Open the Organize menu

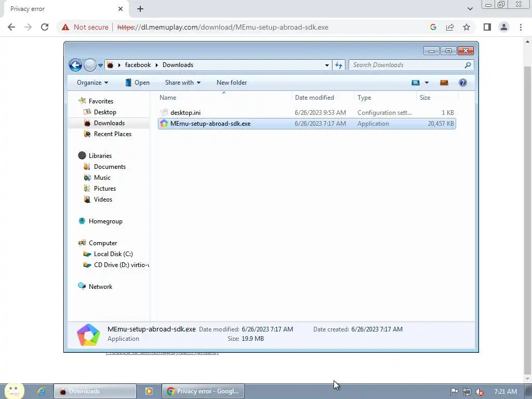coord(92,83)
